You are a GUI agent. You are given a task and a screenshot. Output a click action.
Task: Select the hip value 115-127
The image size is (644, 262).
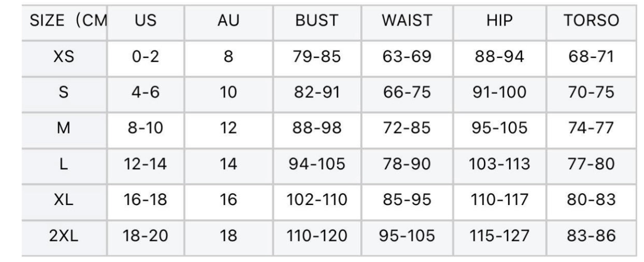click(x=500, y=236)
